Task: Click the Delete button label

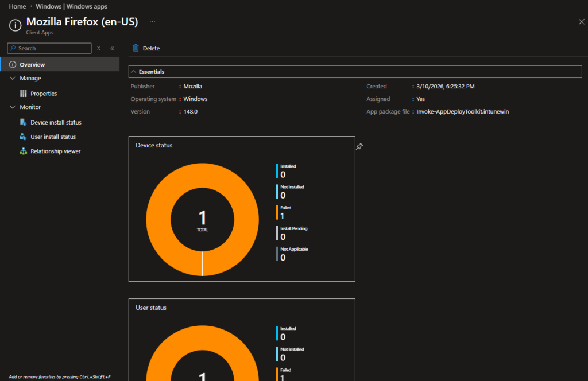Action: pyautogui.click(x=151, y=48)
